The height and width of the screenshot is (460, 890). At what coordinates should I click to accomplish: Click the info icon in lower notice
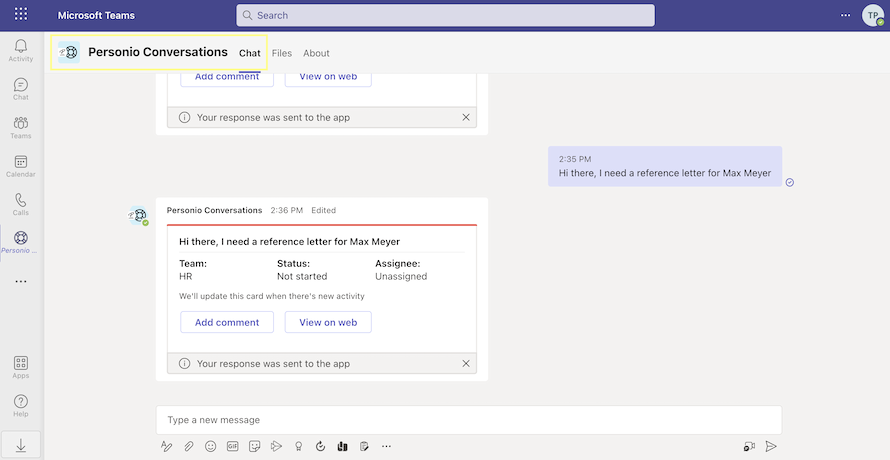pyautogui.click(x=184, y=363)
